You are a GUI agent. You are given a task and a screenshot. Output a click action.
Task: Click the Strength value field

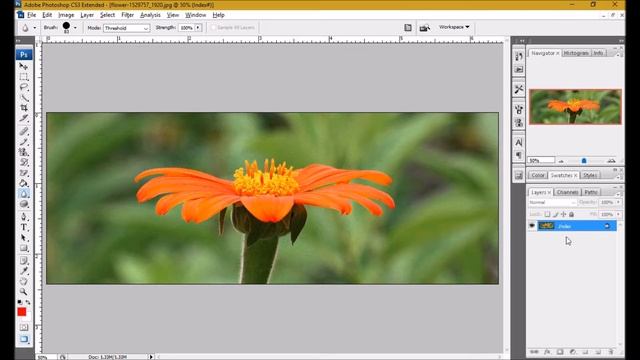point(187,28)
